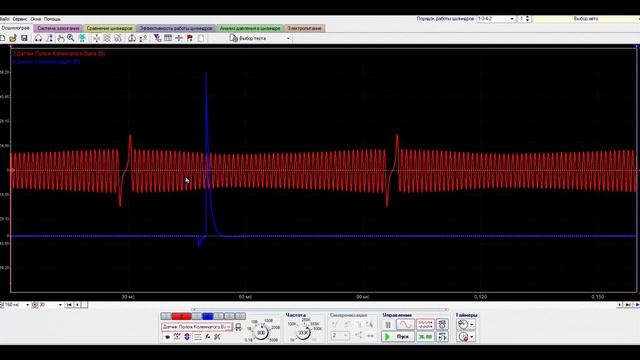
Task: Switch to the Осциллограф tab
Action: coord(16,28)
